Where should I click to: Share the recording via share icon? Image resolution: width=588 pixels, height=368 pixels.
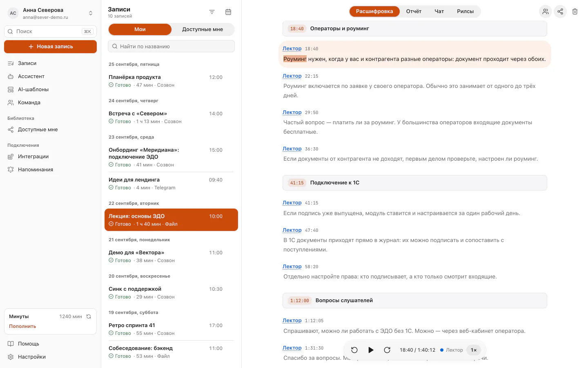[x=560, y=11]
